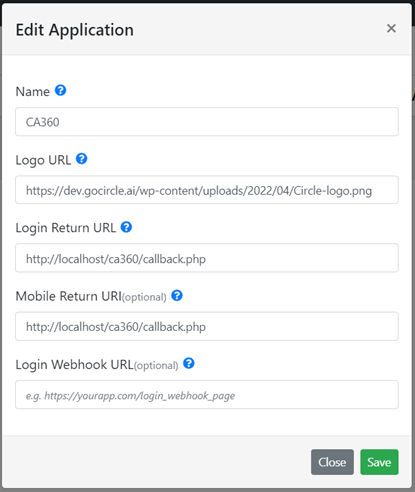415x492 pixels.
Task: Show help for Mobile Return URI
Action: (177, 295)
